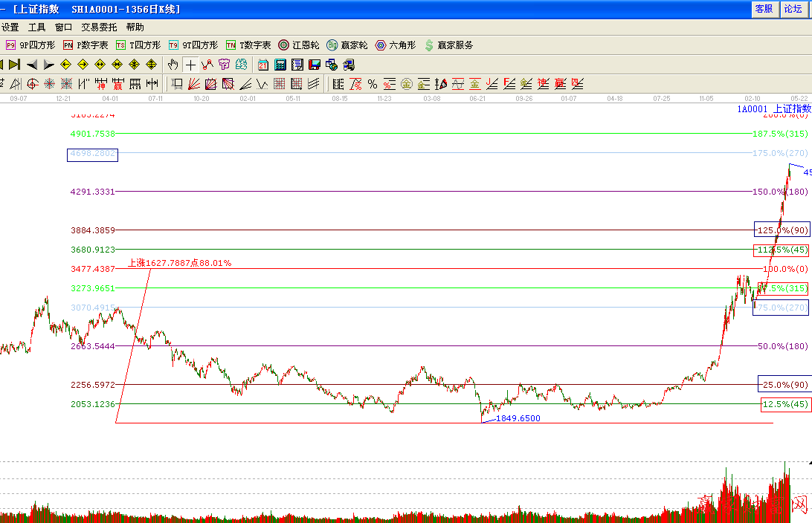Open the 设置 (Settings) menu
Screen dimensions: 812x523
pos(10,27)
